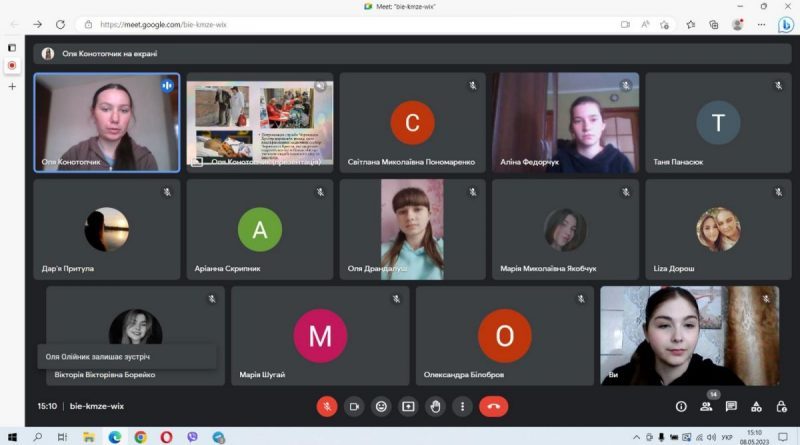Open the activities icon

[756, 407]
